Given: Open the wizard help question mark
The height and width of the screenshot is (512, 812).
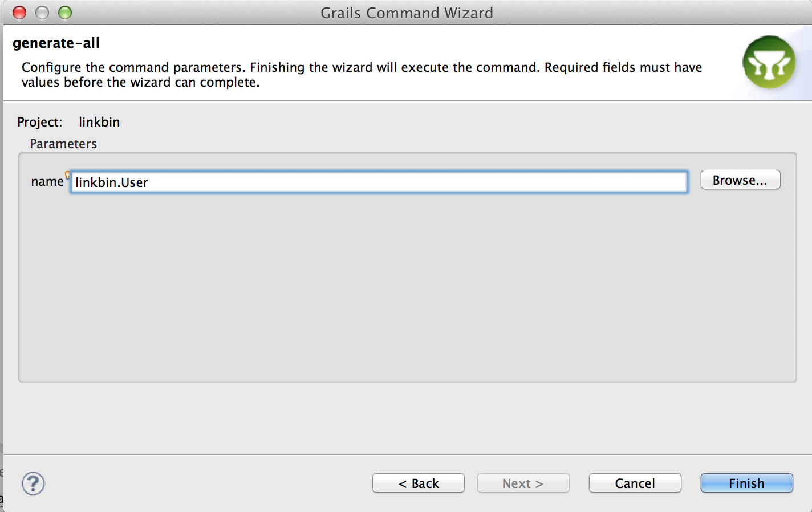Looking at the screenshot, I should 33,483.
